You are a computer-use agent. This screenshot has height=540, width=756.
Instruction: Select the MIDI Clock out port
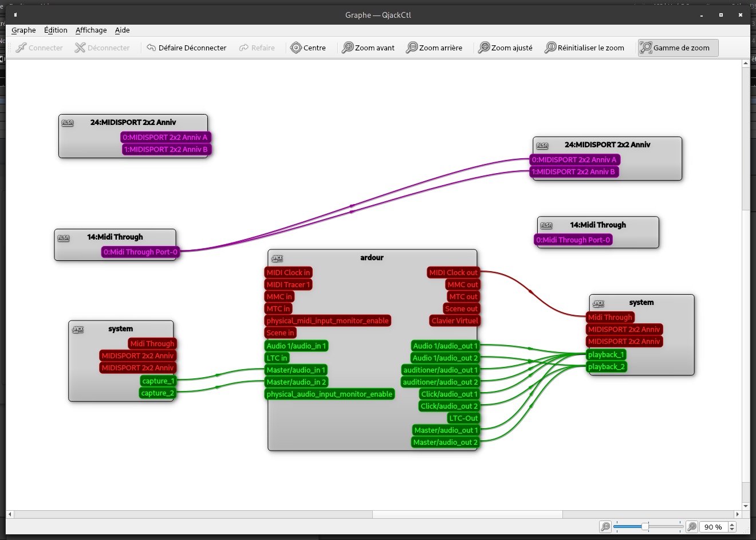(x=453, y=273)
